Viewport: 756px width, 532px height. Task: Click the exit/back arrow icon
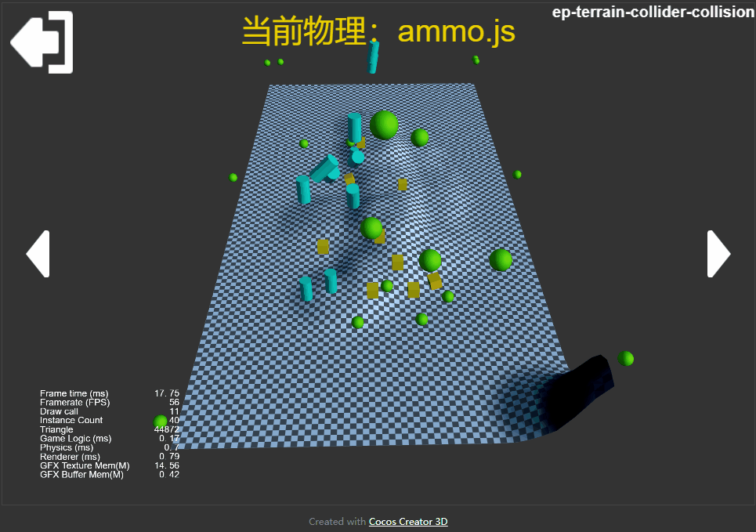42,42
